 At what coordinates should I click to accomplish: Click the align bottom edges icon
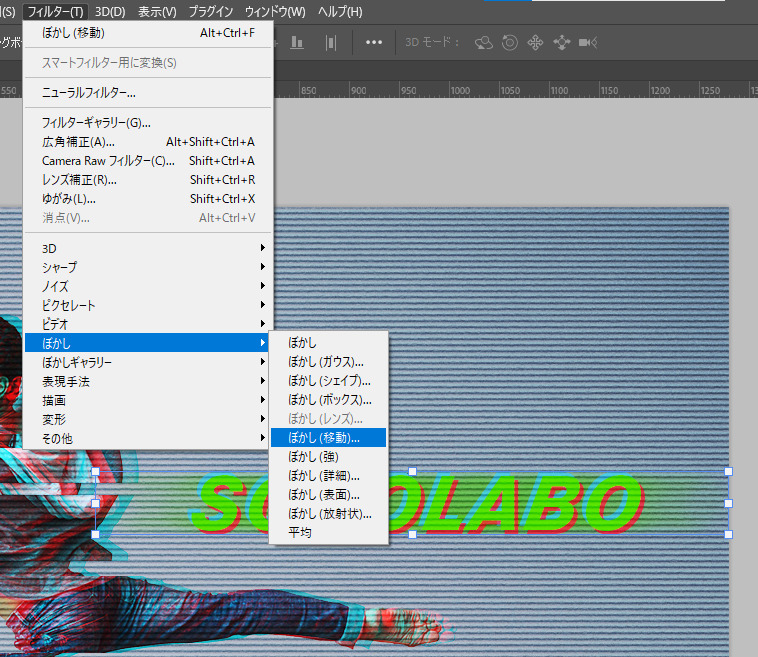pos(297,42)
